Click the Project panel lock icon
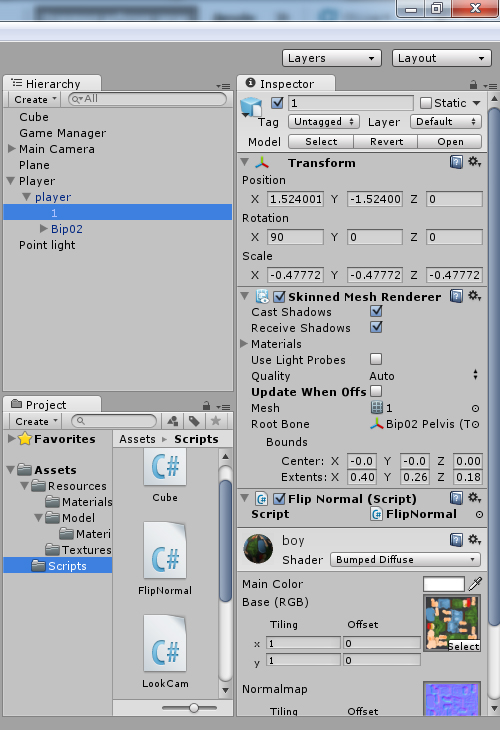Viewport: 500px width, 730px height. coord(206,406)
